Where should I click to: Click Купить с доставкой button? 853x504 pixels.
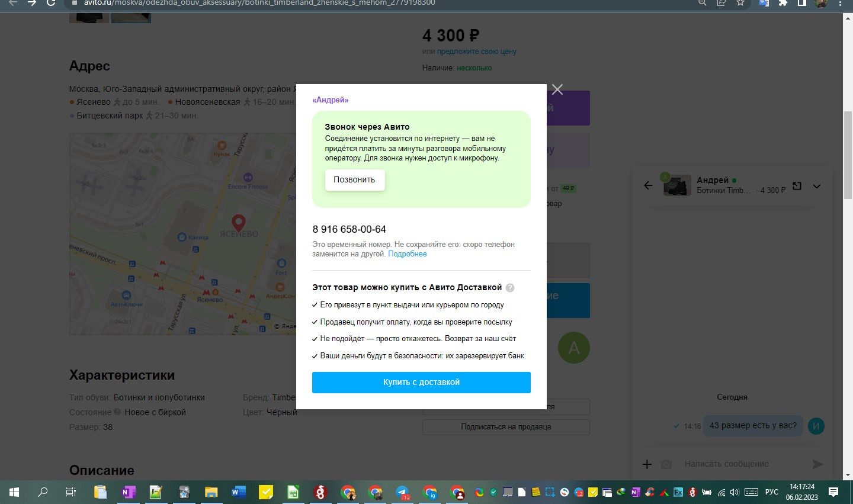[x=421, y=383]
